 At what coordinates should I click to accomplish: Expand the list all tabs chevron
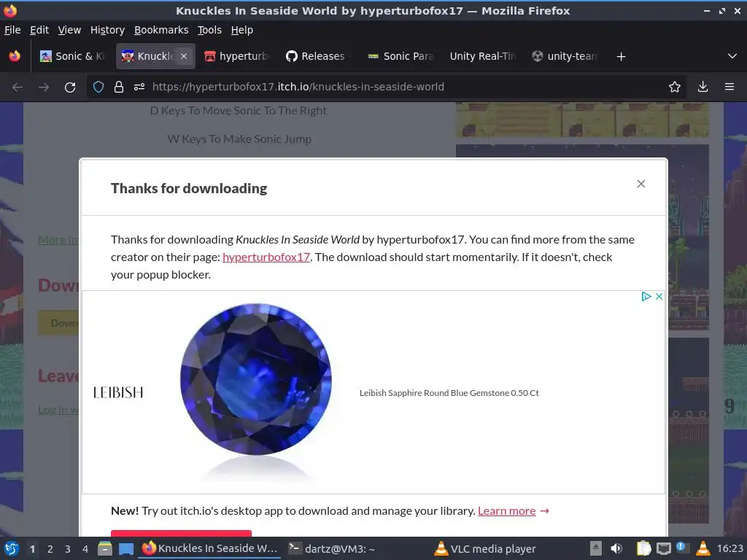[732, 56]
